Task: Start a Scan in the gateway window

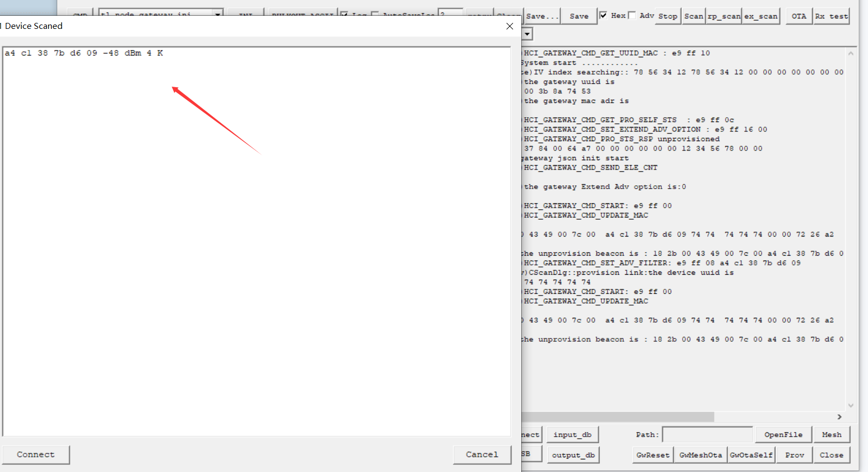Action: coord(694,16)
